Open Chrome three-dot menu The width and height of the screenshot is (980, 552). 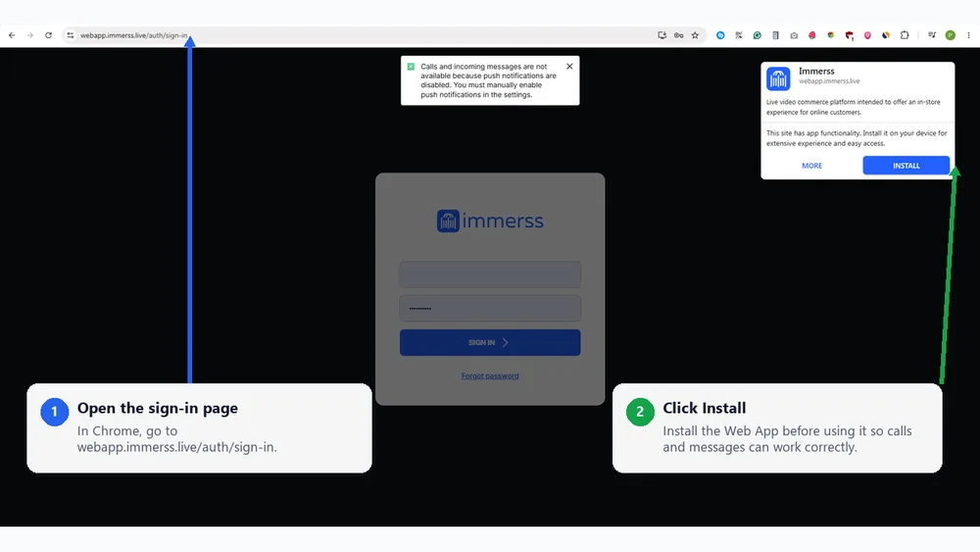coord(969,35)
